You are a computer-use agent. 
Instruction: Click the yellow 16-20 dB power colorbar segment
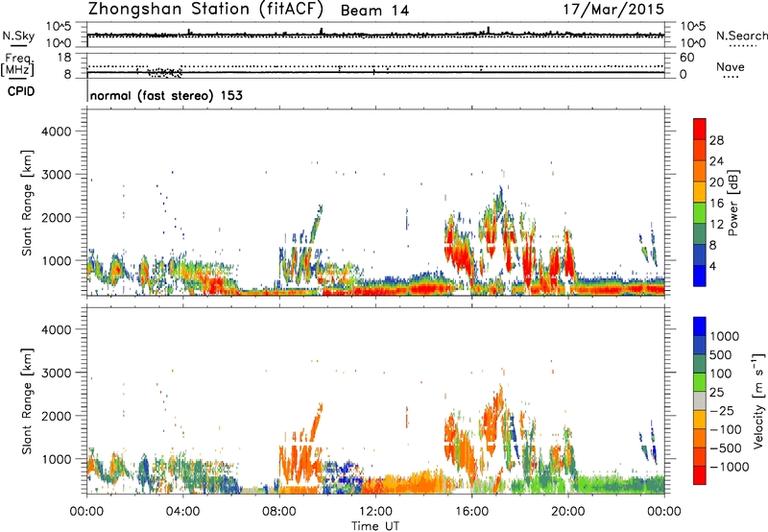pyautogui.click(x=700, y=192)
